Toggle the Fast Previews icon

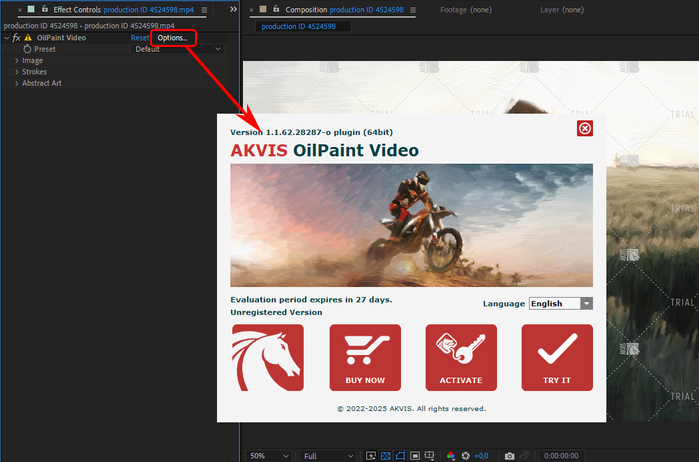click(x=370, y=456)
